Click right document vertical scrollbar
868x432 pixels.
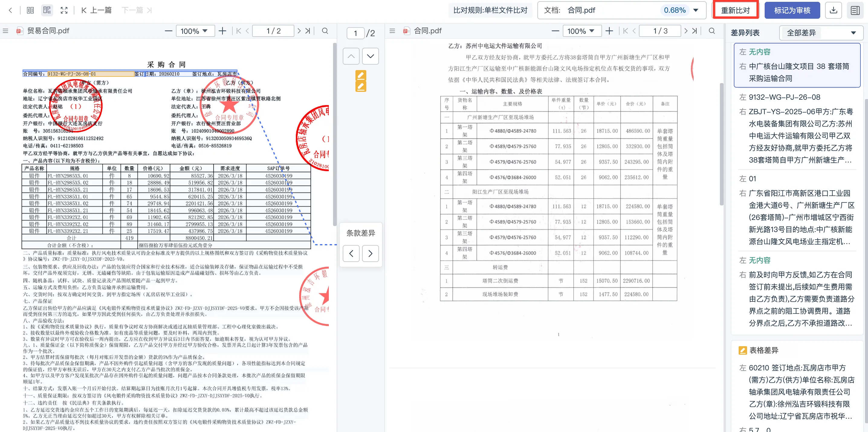[x=721, y=144]
